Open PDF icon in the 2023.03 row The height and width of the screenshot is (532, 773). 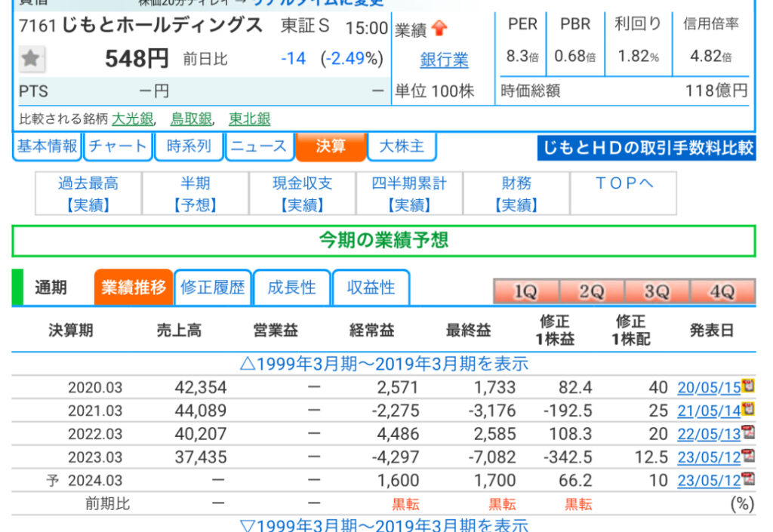pos(748,455)
